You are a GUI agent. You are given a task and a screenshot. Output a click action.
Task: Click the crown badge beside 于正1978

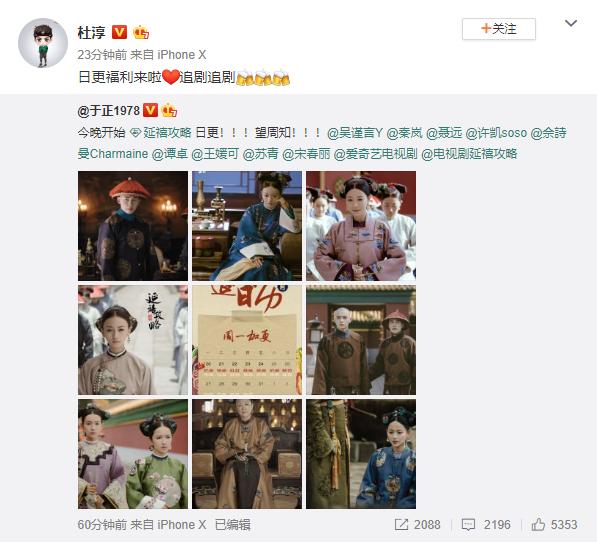pos(169,111)
